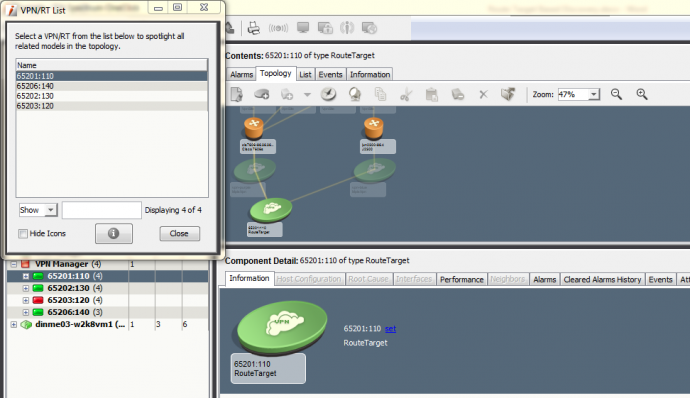Click the zoom in magnifier icon
This screenshot has width=690, height=398.
(x=642, y=94)
